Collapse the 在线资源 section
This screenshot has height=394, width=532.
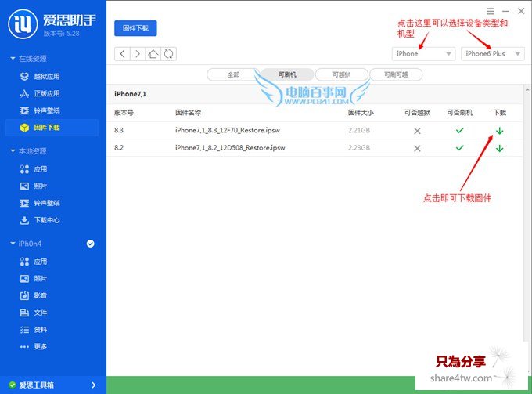[x=13, y=59]
